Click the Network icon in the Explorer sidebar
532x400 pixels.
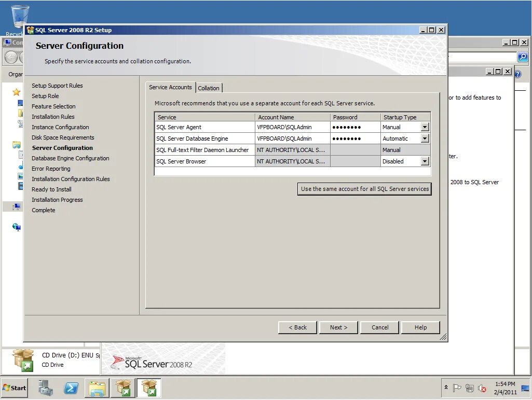tap(16, 227)
